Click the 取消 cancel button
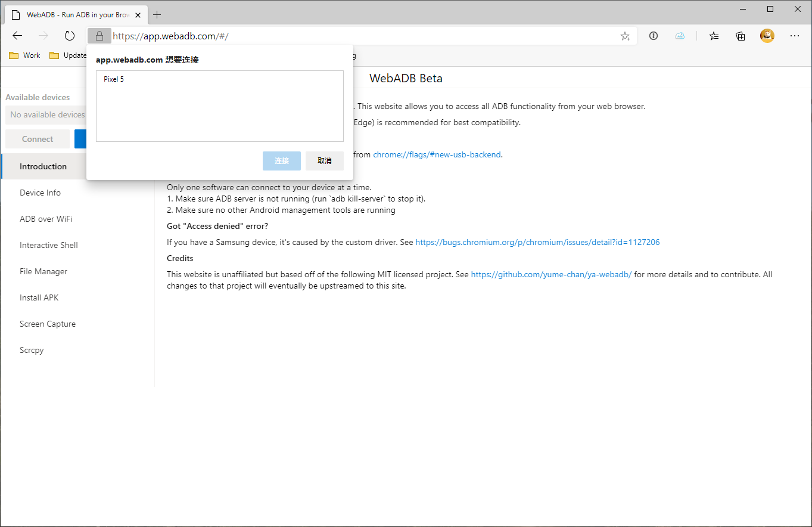Viewport: 812px width, 527px height. [x=325, y=161]
